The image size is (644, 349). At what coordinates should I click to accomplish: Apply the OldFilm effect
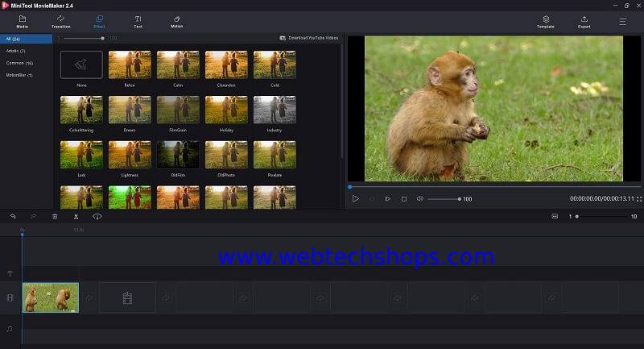178,155
